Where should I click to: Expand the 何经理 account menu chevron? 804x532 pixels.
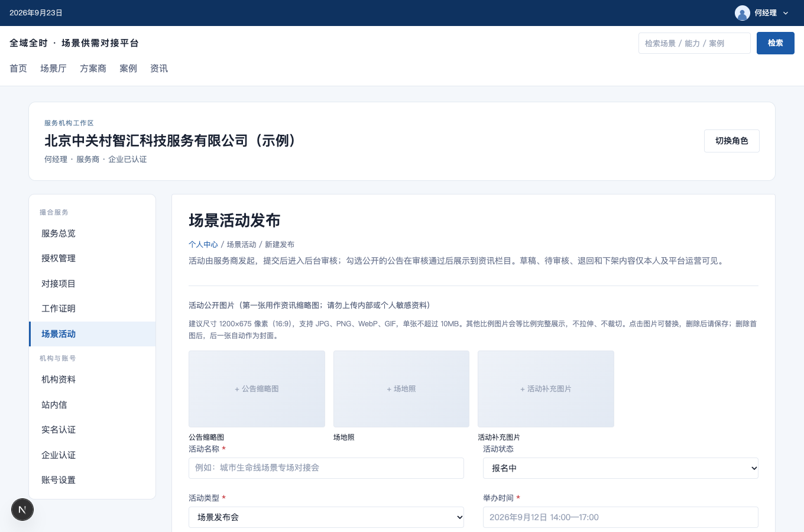(x=786, y=13)
